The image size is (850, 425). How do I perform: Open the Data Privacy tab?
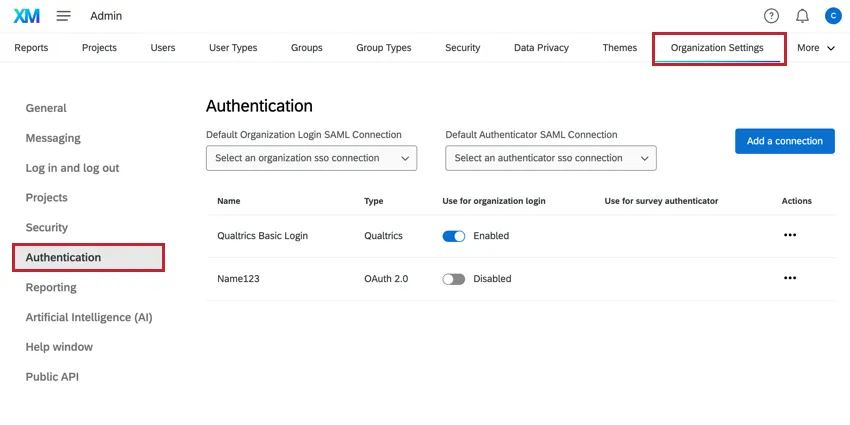click(541, 48)
